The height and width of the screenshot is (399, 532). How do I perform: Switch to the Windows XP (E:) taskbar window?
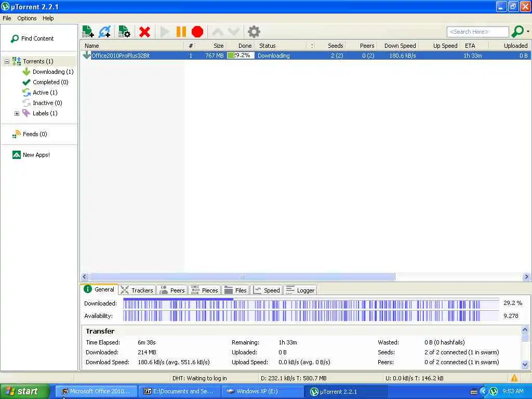pyautogui.click(x=262, y=392)
